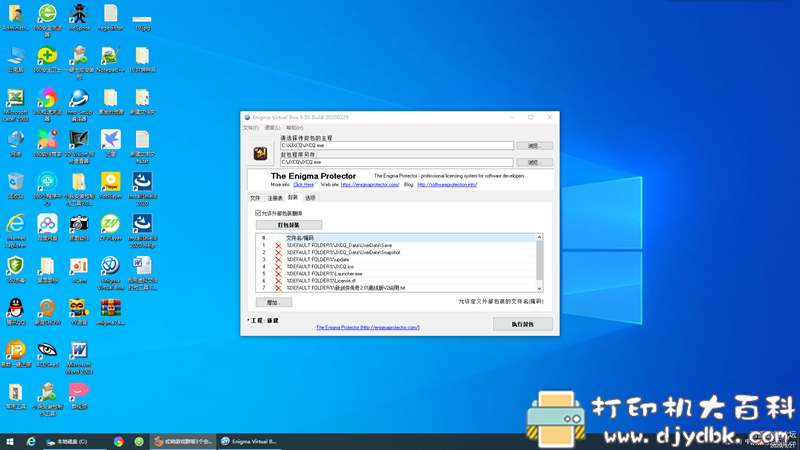Open the 文件(F) menu in Enigma

[251, 128]
